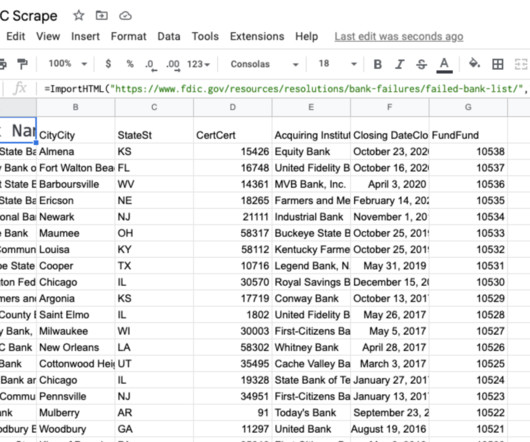Screen dimensions: 530x442
Task: Open the Edit menu
Action: coord(16,36)
